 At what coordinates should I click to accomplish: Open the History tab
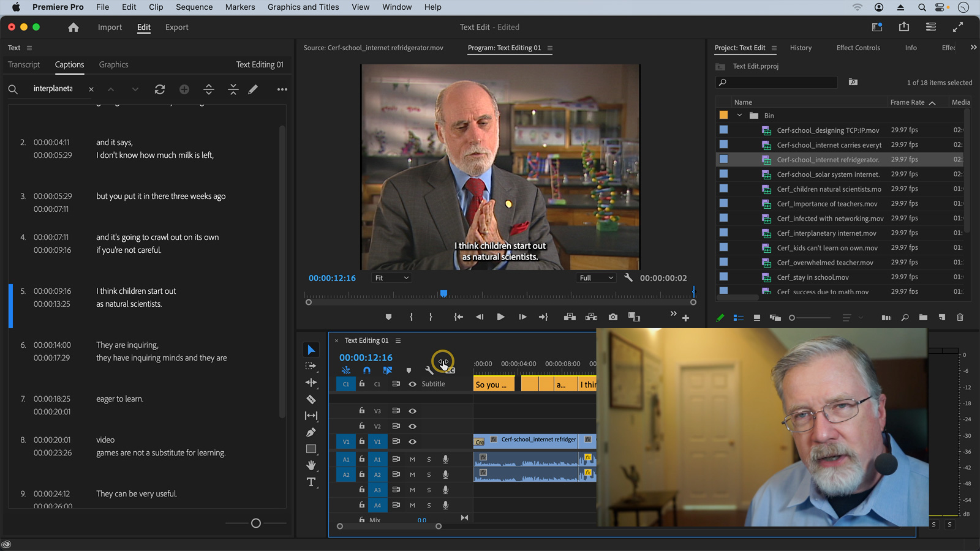click(x=801, y=48)
